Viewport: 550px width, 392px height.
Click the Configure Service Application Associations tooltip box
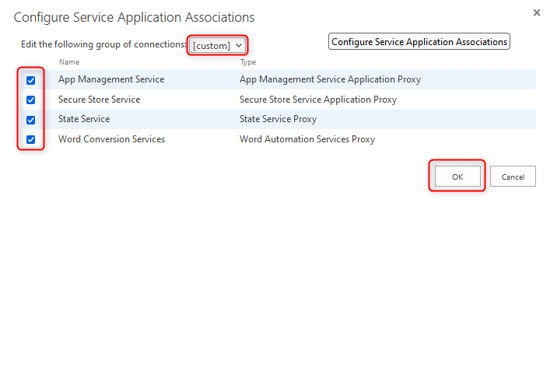[419, 41]
